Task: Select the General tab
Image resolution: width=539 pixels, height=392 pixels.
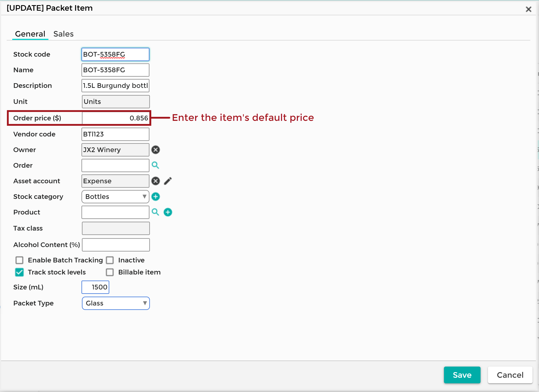Action: 30,34
